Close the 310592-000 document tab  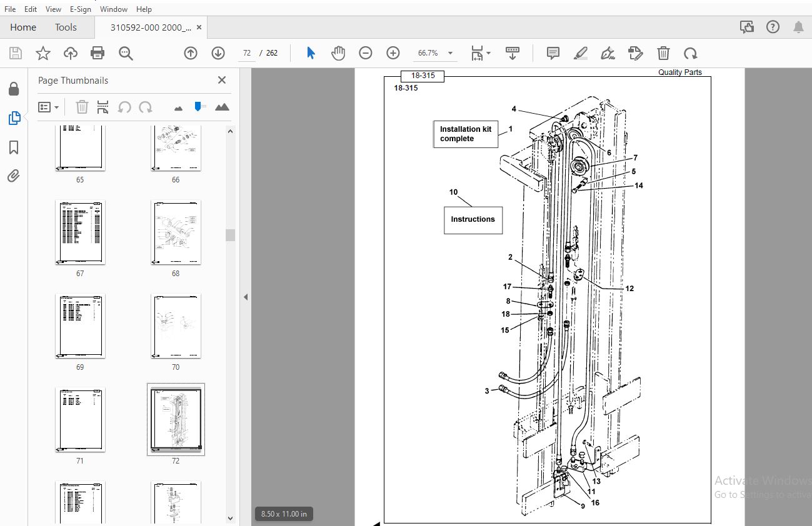pyautogui.click(x=199, y=27)
